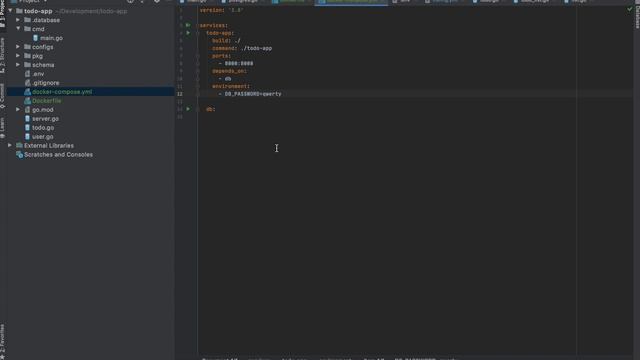The height and width of the screenshot is (360, 640).
Task: Select todo.go in project tree
Action: click(43, 128)
